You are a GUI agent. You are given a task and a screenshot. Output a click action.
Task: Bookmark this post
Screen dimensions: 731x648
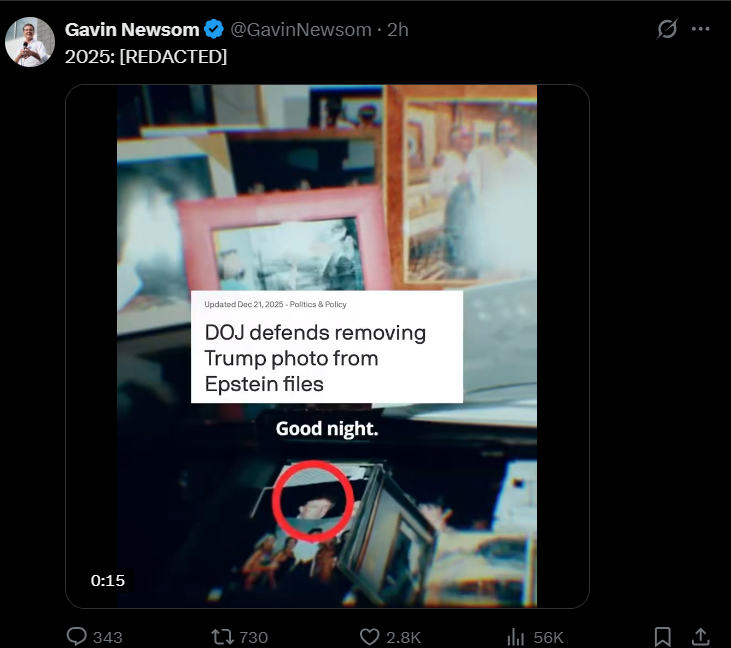(x=662, y=637)
